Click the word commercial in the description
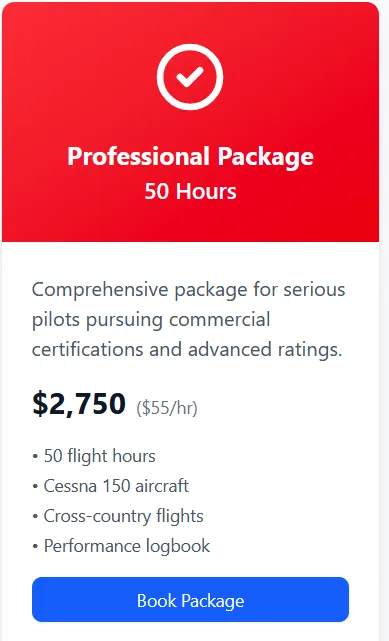Viewport: 389px width, 641px height. (x=219, y=319)
